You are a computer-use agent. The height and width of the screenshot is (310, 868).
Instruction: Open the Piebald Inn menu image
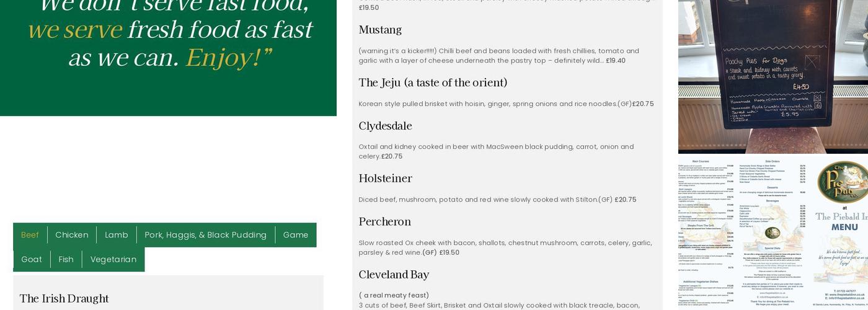(x=773, y=232)
